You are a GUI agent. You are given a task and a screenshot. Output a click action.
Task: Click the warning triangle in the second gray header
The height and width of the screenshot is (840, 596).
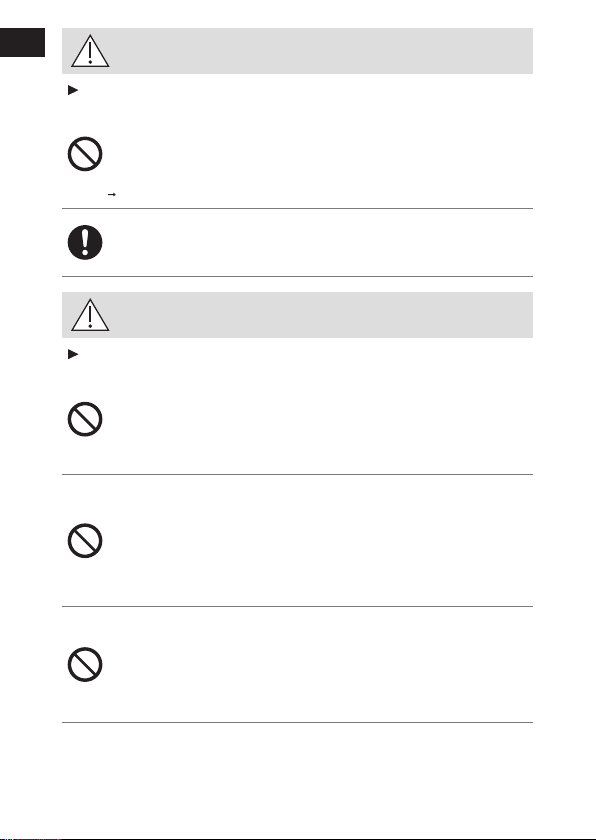point(90,315)
